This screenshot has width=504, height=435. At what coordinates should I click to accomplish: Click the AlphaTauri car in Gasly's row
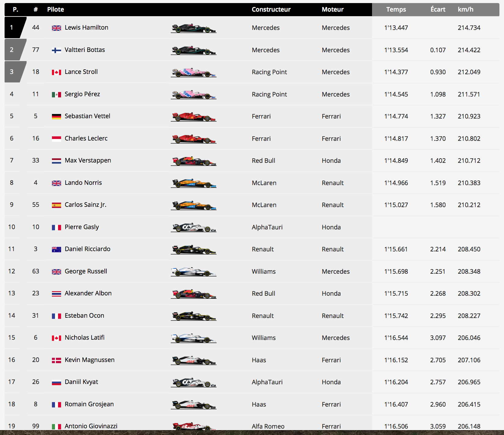click(194, 228)
